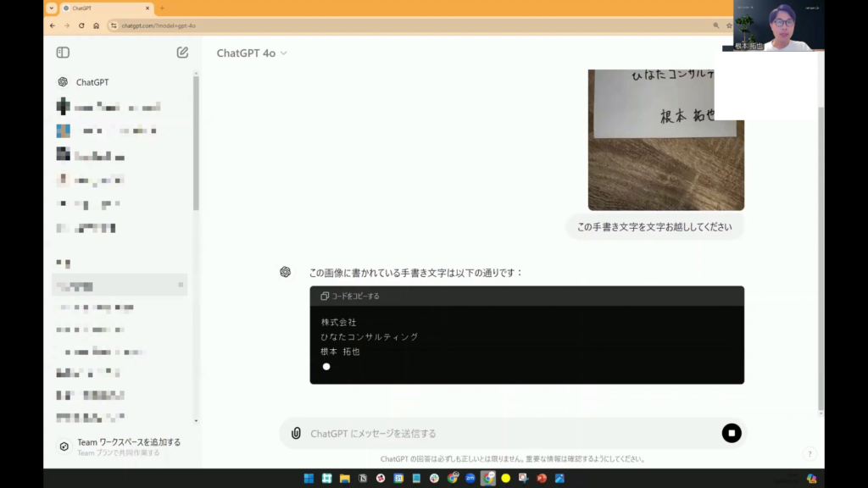Open the uploaded handwriting photo thumbnail

pos(665,140)
